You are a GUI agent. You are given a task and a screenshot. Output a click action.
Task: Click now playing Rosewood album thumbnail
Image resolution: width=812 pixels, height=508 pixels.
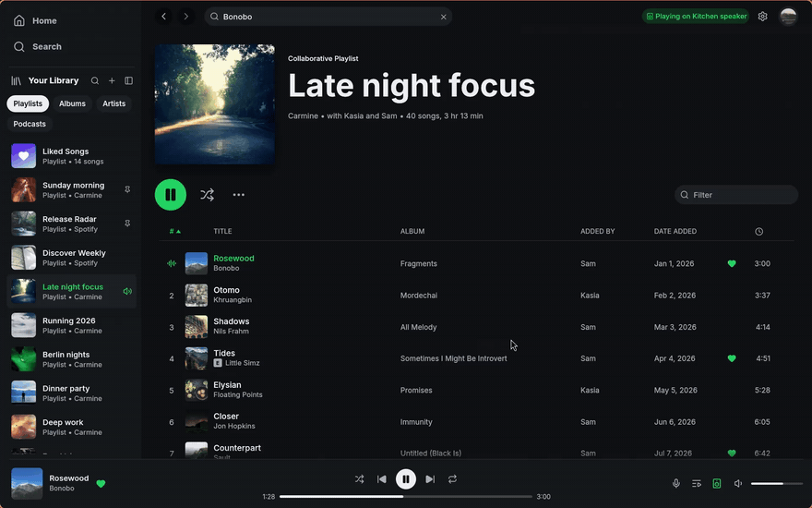pyautogui.click(x=27, y=484)
